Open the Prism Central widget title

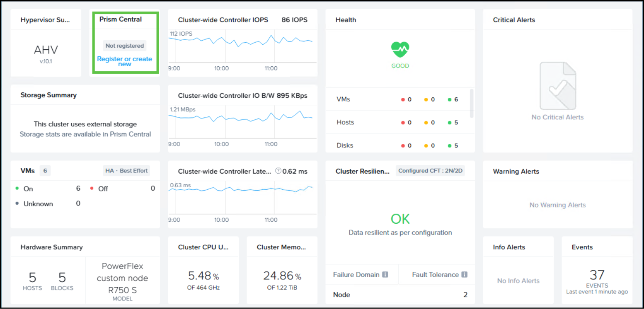[121, 19]
